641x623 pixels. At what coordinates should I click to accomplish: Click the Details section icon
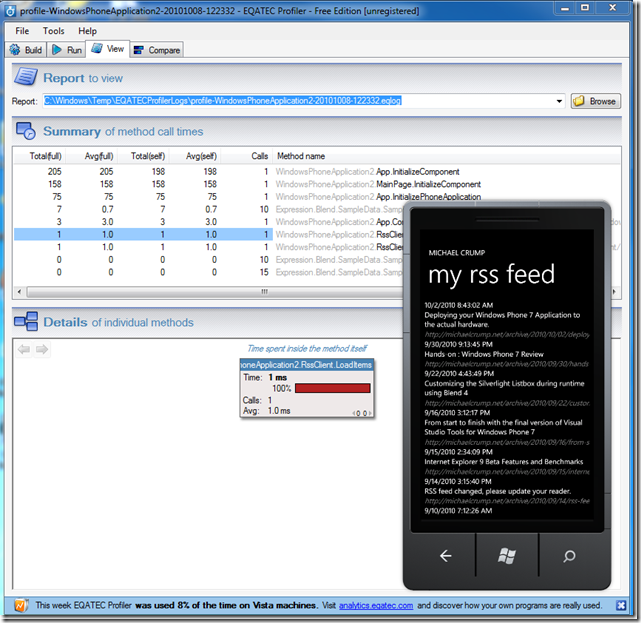pos(26,321)
